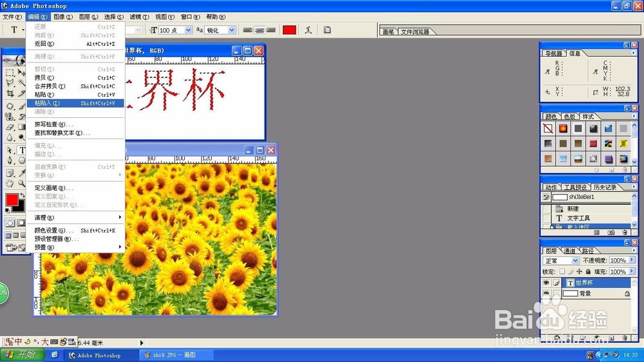Toggle lock position checkbox
Viewport: 644px width, 362px height.
coord(580,271)
